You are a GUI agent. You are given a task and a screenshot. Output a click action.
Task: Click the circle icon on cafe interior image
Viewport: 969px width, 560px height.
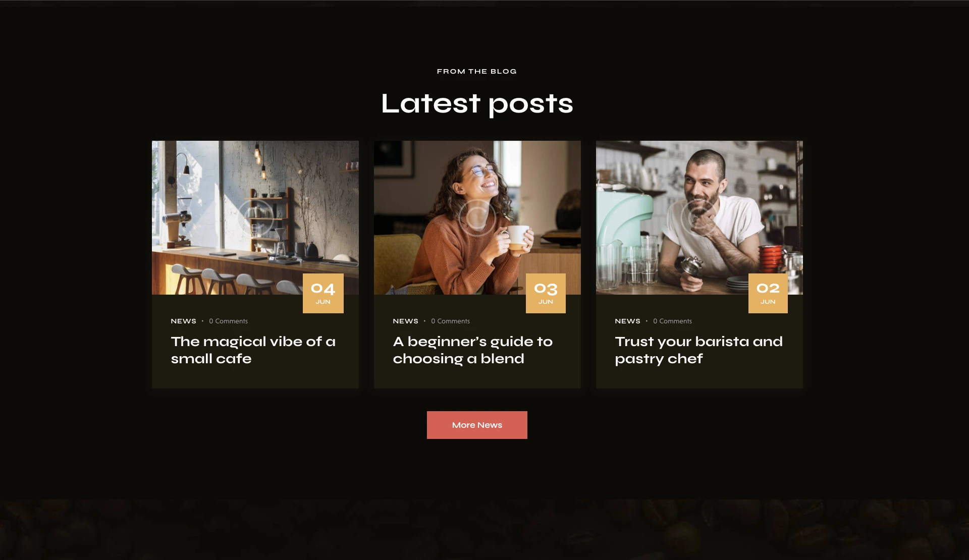255,217
